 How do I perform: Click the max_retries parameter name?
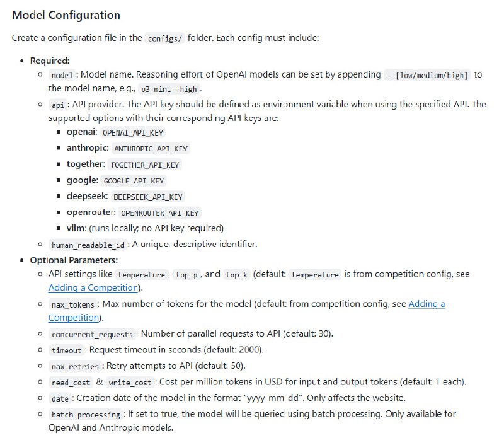[x=76, y=367]
